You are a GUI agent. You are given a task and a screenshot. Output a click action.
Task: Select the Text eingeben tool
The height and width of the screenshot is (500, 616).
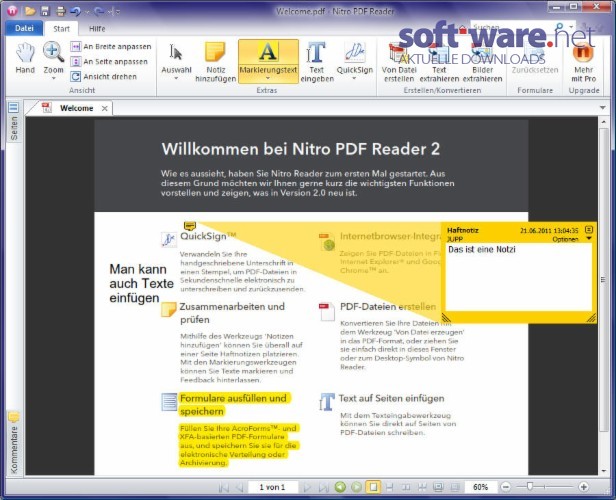(317, 61)
